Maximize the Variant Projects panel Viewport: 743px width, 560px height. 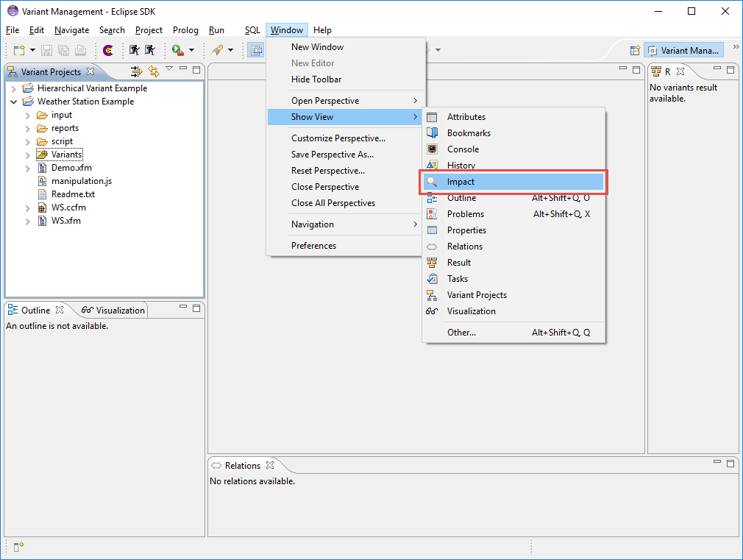tap(196, 70)
